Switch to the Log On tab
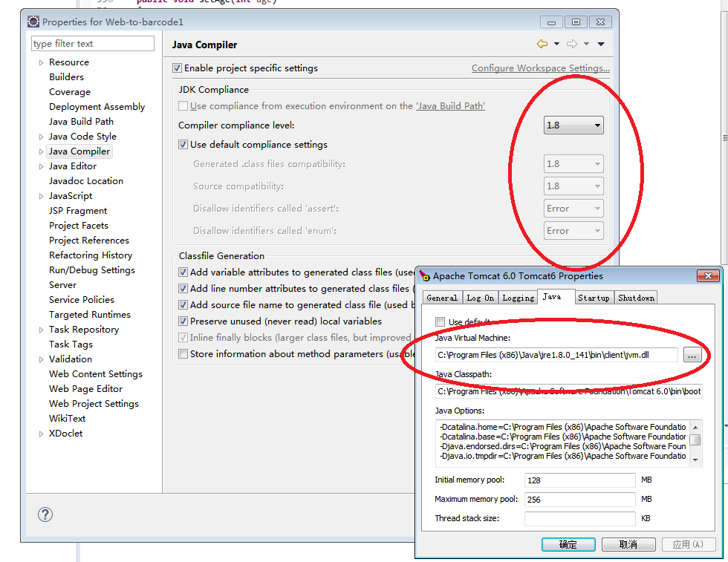The width and height of the screenshot is (728, 562). pyautogui.click(x=480, y=298)
